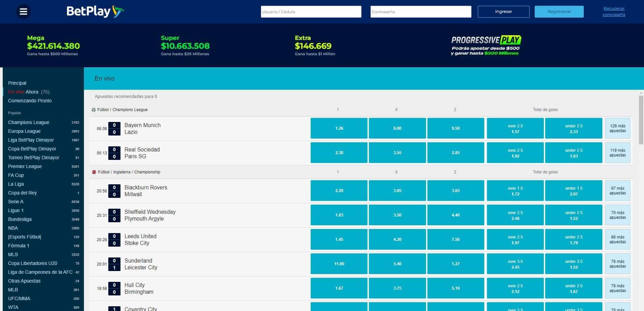This screenshot has height=311, width=644.
Task: Open 126 más apuestas for Bayern Munich vs Lazio
Action: (x=618, y=128)
